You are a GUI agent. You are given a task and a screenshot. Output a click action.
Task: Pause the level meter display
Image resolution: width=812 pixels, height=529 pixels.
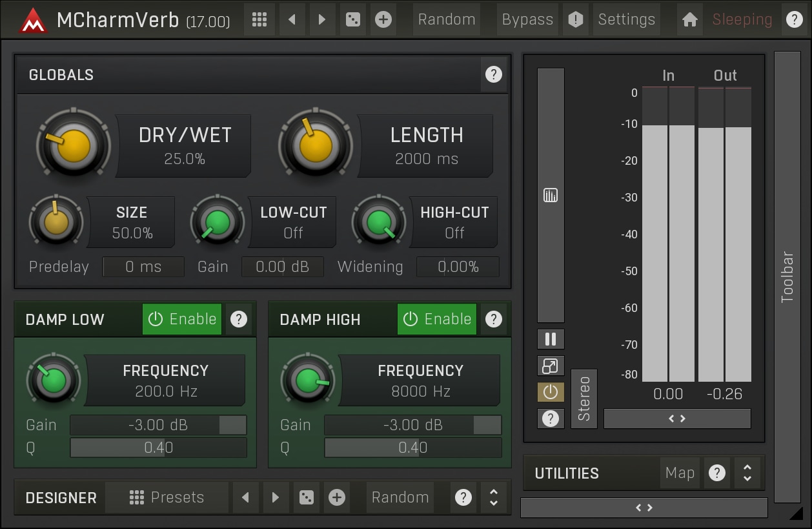tap(551, 339)
